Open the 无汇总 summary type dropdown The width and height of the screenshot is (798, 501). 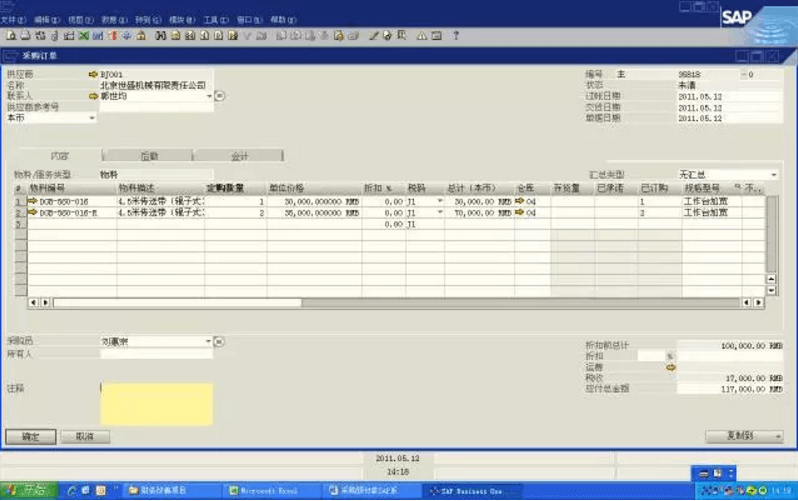click(x=774, y=175)
